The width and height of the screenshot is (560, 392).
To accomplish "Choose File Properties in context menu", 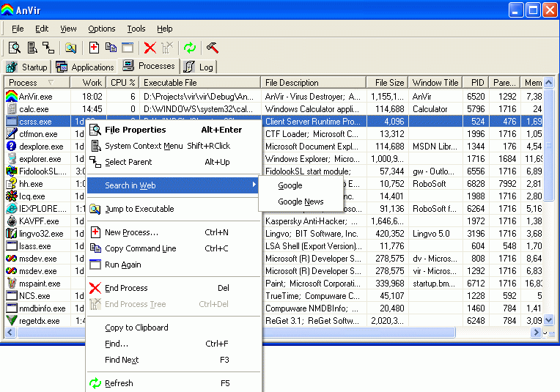I will coord(174,130).
